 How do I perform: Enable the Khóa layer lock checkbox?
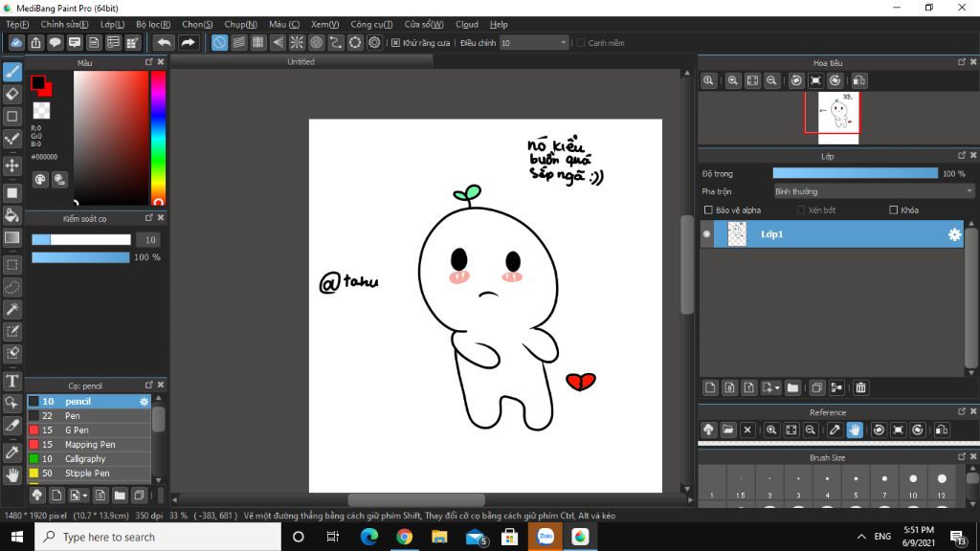(893, 209)
